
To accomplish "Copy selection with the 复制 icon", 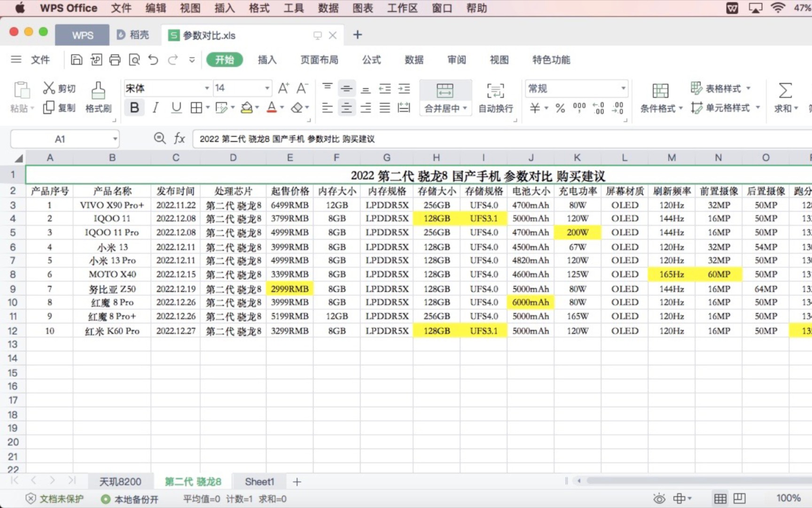I will [x=59, y=108].
